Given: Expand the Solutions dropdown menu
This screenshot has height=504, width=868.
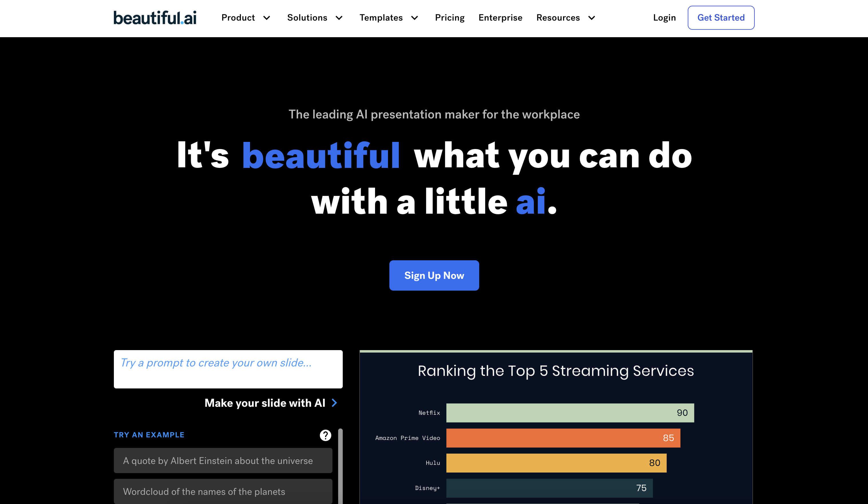Looking at the screenshot, I should (x=314, y=17).
